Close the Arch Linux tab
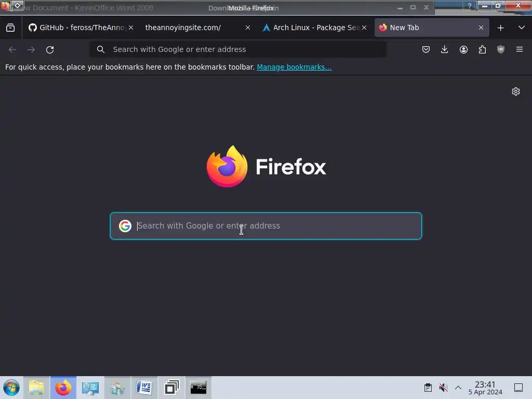Viewport: 532px width, 399px height. tap(364, 28)
